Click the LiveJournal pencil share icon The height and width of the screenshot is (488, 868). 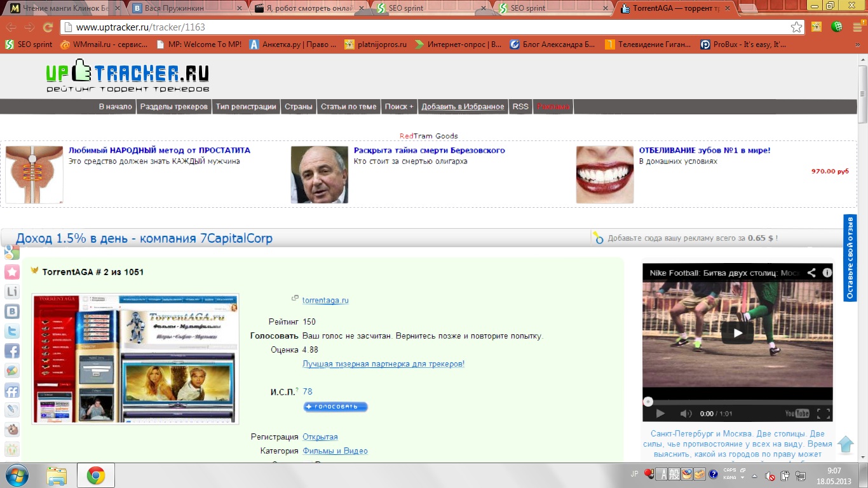click(12, 410)
